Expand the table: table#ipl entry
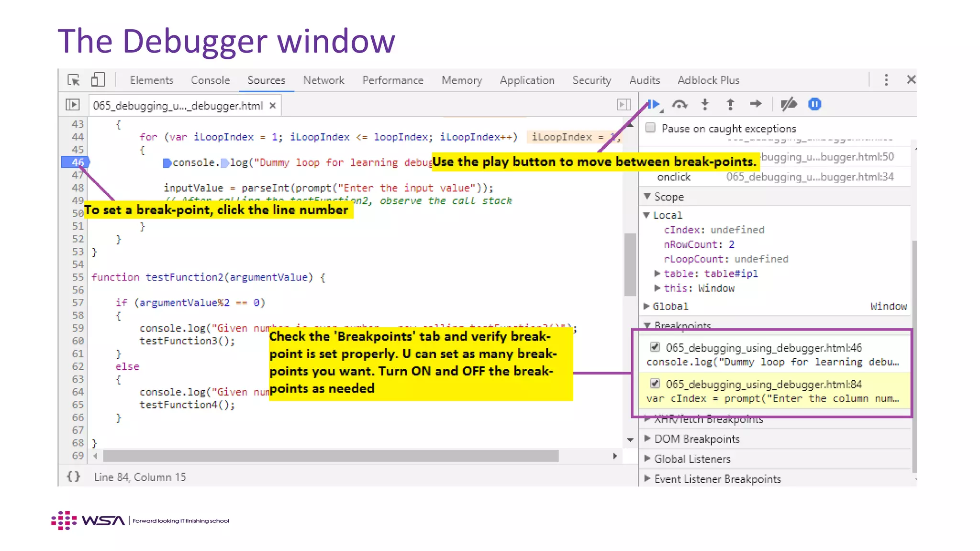 657,274
